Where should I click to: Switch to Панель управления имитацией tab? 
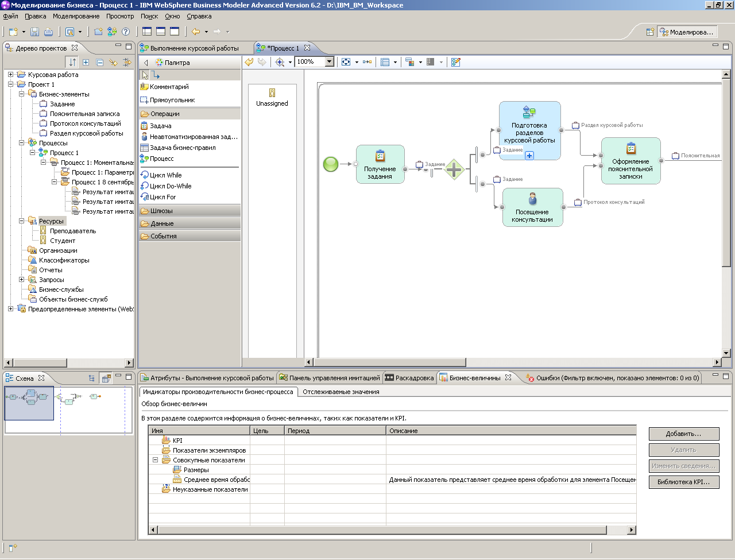pyautogui.click(x=329, y=378)
